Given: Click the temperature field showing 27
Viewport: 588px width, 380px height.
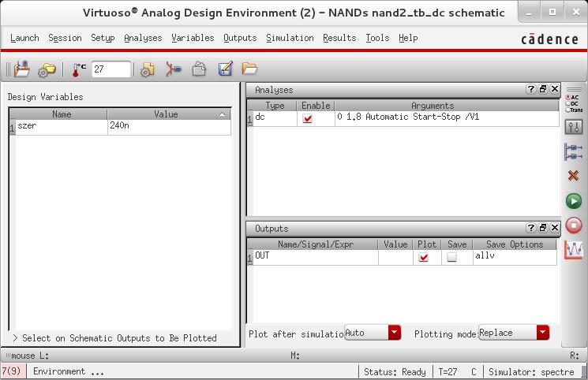Looking at the screenshot, I should 111,69.
